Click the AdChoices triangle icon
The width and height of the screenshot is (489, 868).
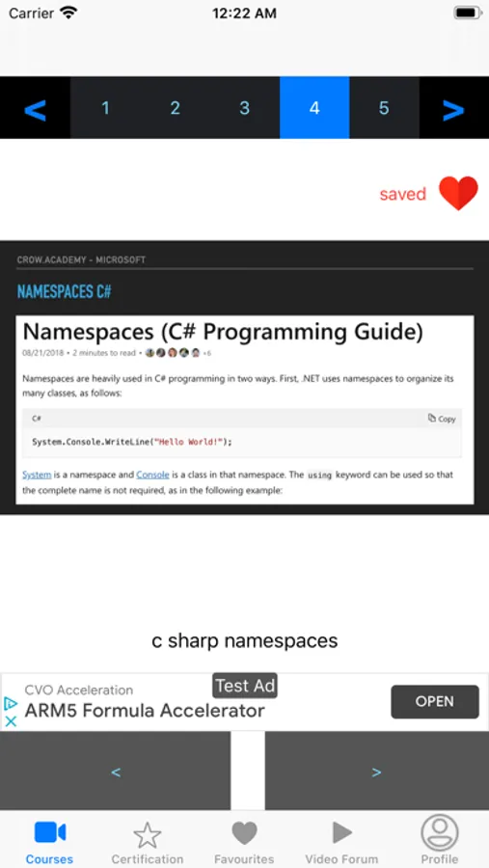coord(11,704)
